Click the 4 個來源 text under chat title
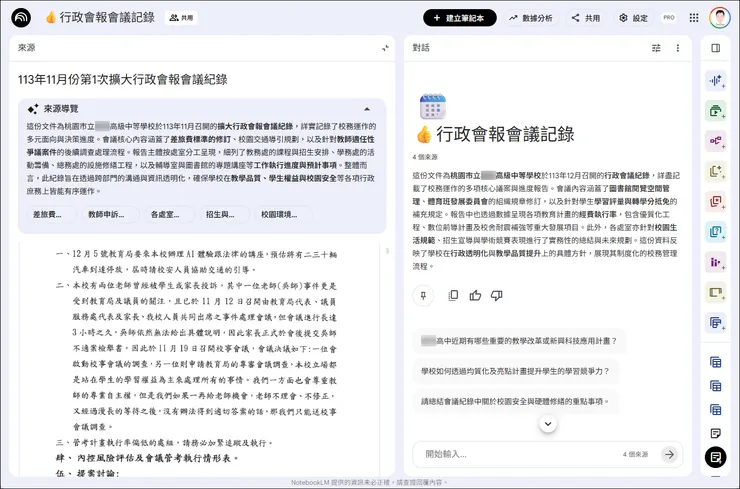This screenshot has width=740, height=489. 425,157
